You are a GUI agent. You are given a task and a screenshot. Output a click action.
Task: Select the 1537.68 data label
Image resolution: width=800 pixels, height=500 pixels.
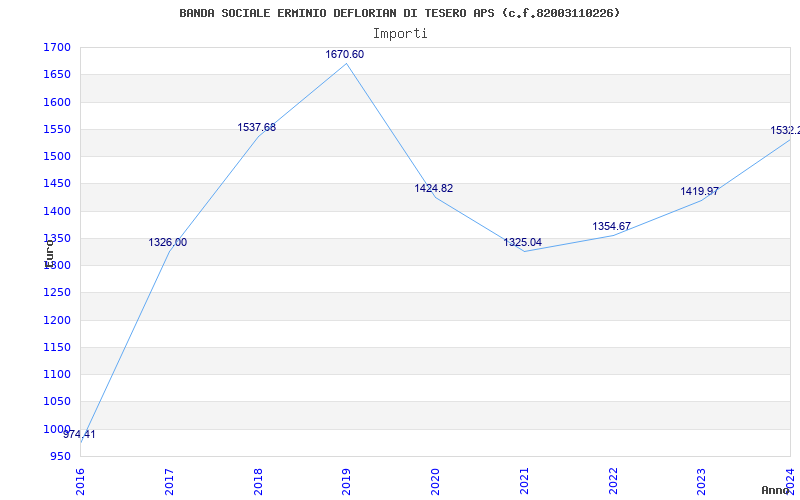click(x=257, y=128)
